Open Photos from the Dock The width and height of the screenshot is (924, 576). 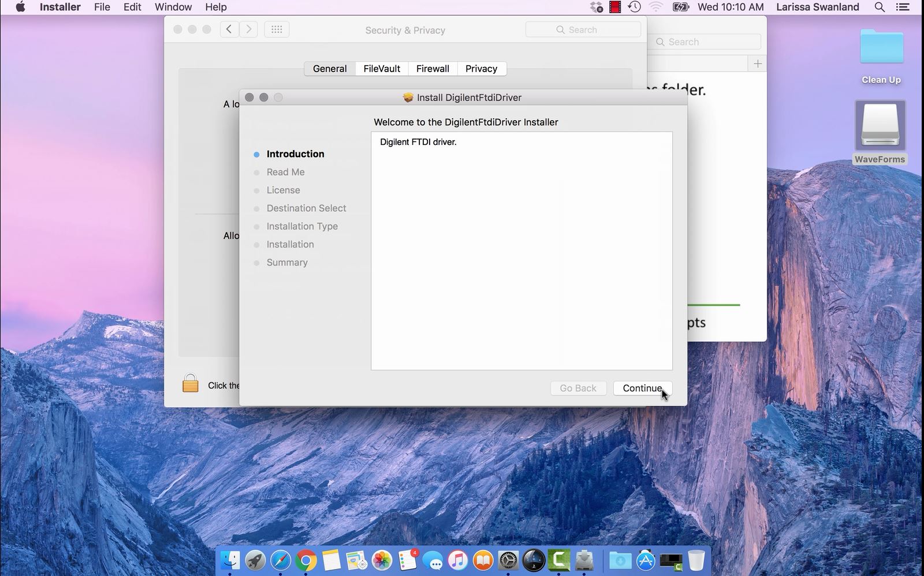(x=382, y=560)
